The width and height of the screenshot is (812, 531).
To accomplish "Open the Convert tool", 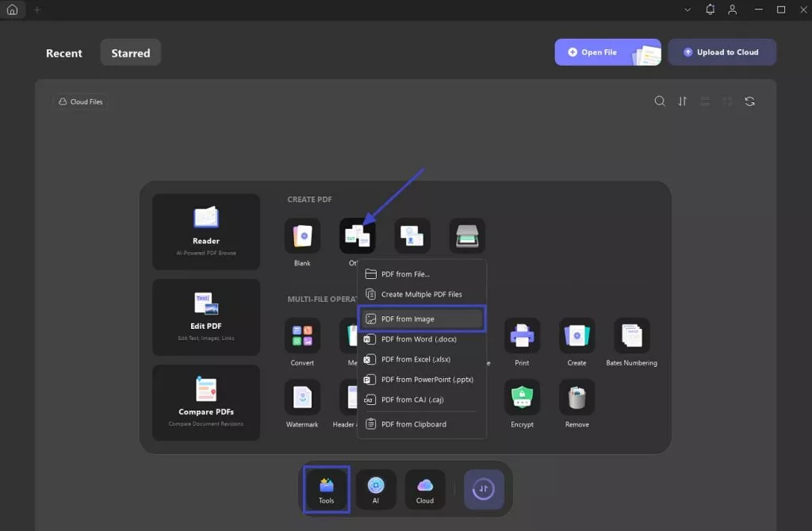I will (x=302, y=335).
